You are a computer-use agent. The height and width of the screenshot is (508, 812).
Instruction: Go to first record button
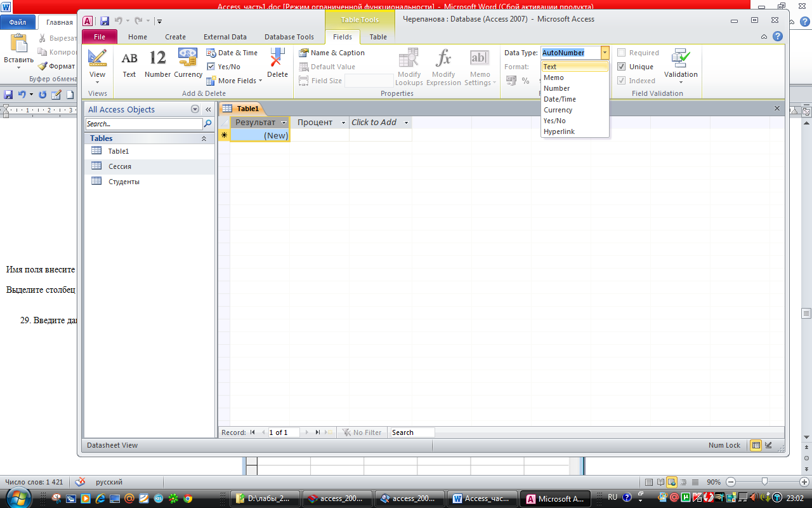click(252, 432)
